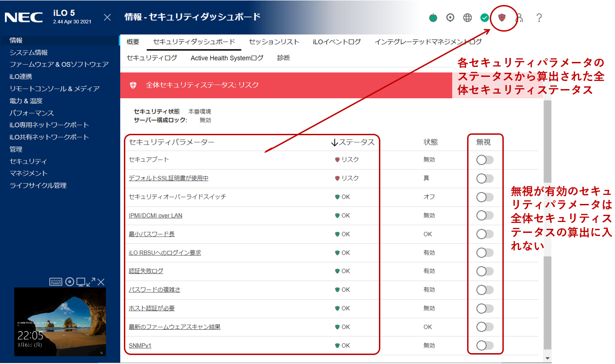This screenshot has height=364, width=615.
Task: Click the red security shield header icon
Action: tap(501, 18)
